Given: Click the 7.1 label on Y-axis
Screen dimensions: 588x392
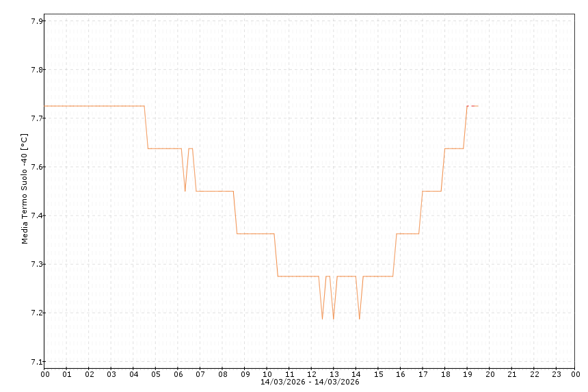Looking at the screenshot, I should pos(34,362).
